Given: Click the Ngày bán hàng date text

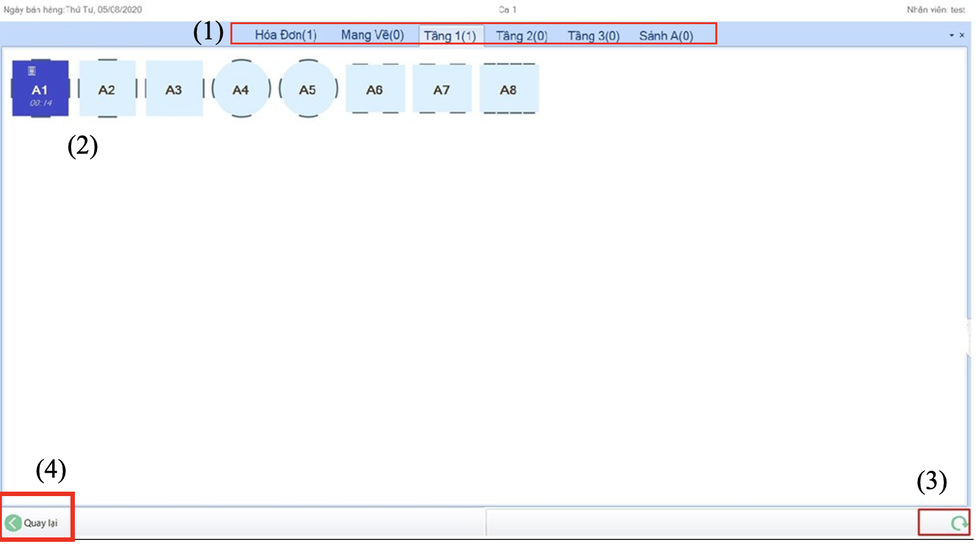Looking at the screenshot, I should (72, 10).
